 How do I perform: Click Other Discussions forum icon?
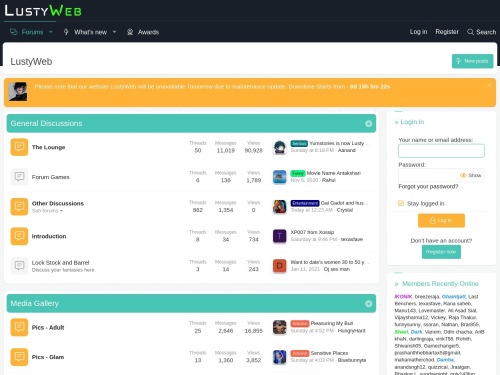coord(19,206)
